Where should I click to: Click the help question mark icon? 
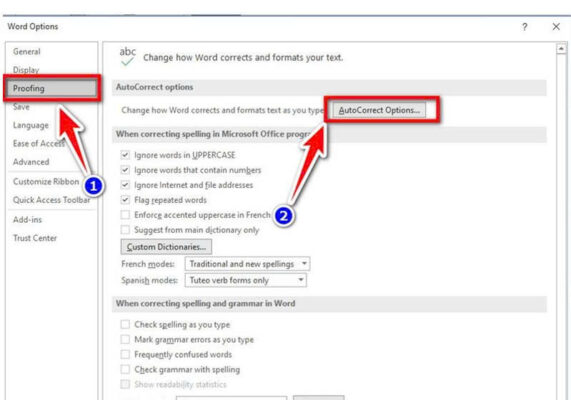[x=524, y=27]
